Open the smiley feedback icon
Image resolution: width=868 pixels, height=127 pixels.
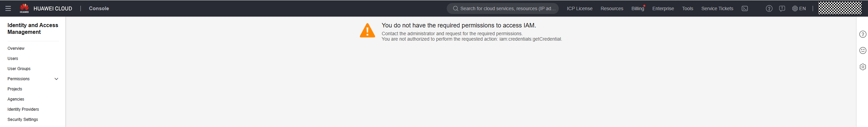tap(863, 50)
